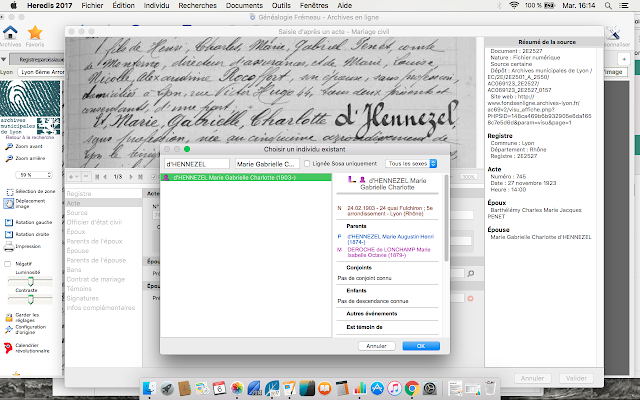Open Individu menu
Image resolution: width=640 pixels, height=400 pixels.
click(156, 6)
